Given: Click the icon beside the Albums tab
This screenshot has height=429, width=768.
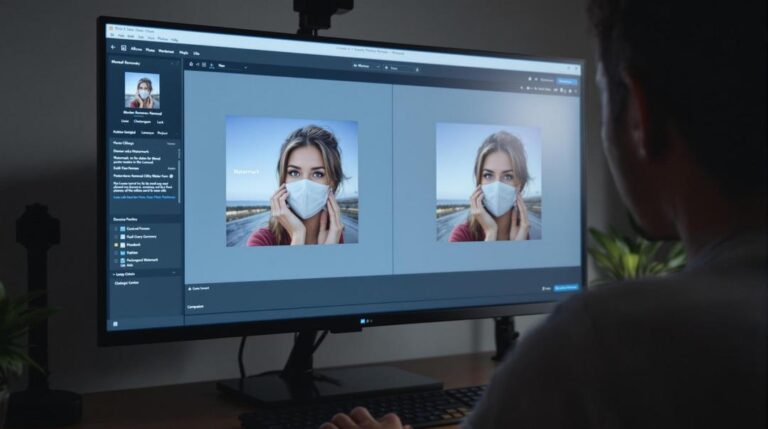Looking at the screenshot, I should tap(123, 49).
